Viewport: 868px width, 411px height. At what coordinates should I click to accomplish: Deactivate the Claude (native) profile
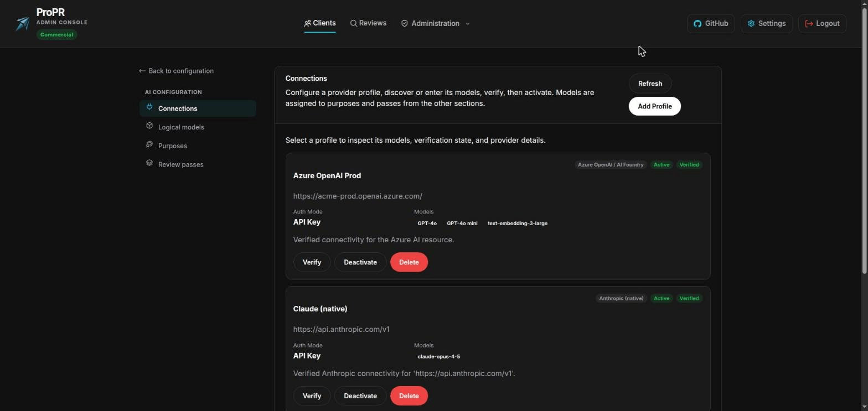[x=360, y=396]
